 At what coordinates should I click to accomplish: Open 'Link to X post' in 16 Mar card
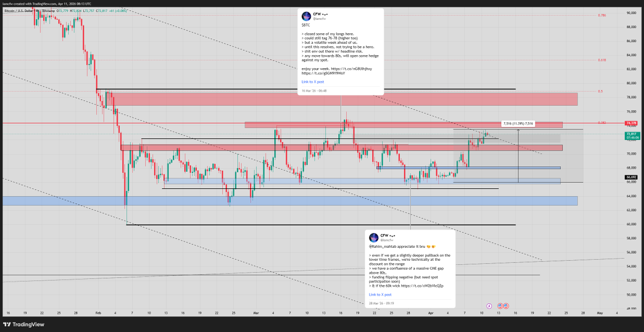313,82
